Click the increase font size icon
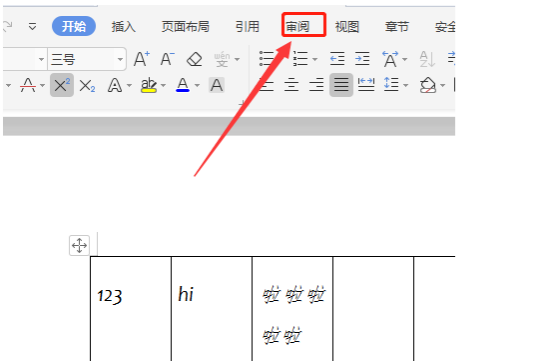This screenshot has height=364, width=554. (x=142, y=59)
